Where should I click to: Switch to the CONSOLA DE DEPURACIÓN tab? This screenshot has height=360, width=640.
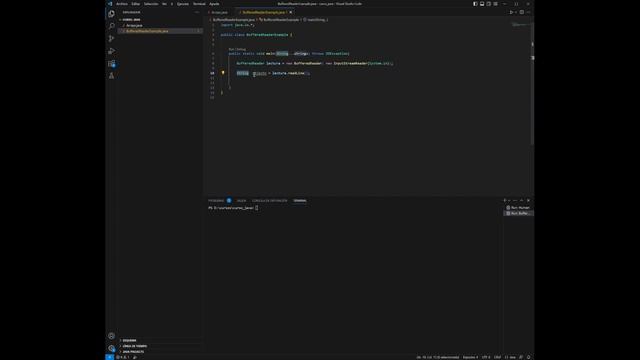[x=269, y=201]
